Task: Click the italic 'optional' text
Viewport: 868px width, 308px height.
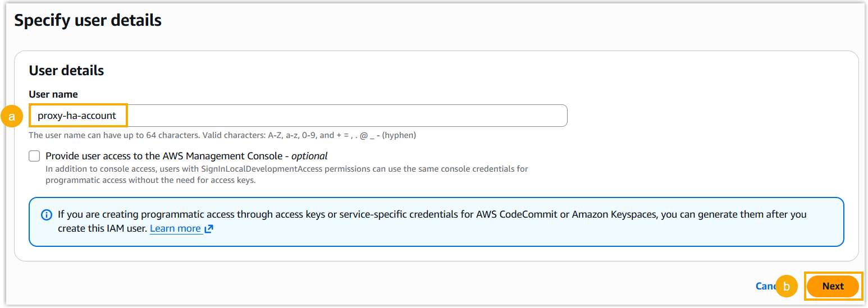Action: click(x=309, y=156)
